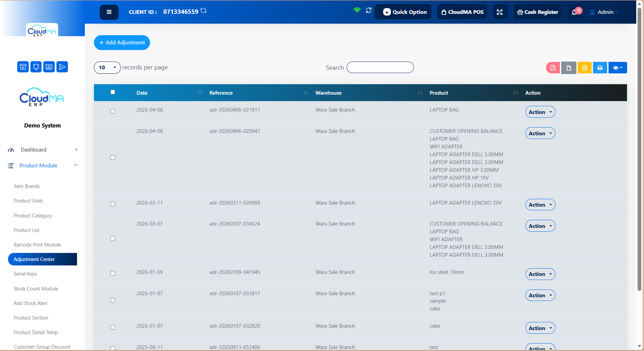Open the Cash Register
Image resolution: width=644 pixels, height=351 pixels.
pyautogui.click(x=538, y=12)
